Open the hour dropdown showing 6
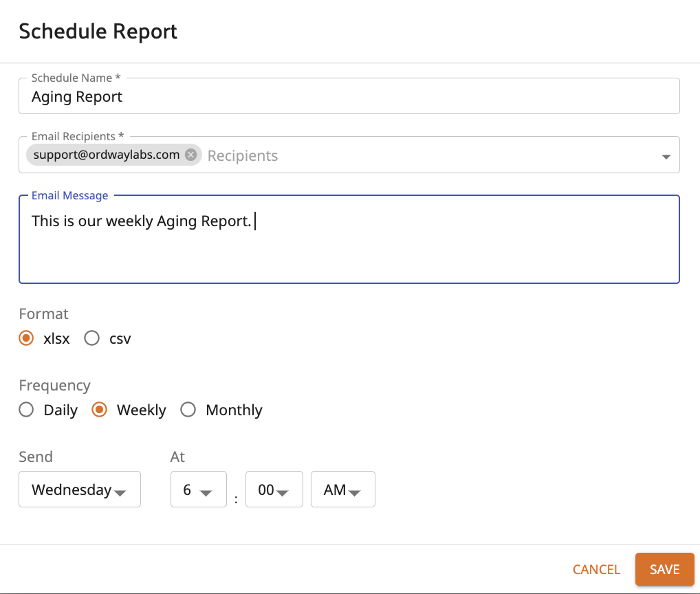This screenshot has width=700, height=594. click(x=199, y=489)
